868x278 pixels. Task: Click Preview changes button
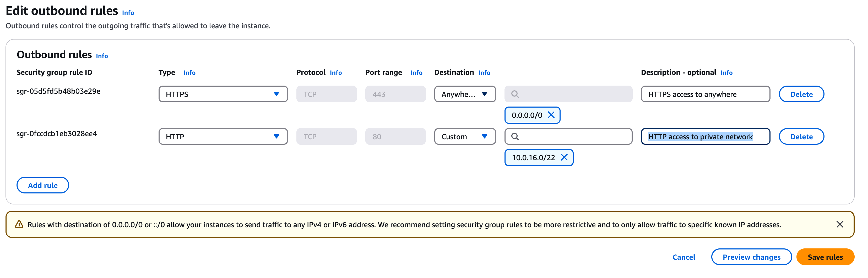751,257
